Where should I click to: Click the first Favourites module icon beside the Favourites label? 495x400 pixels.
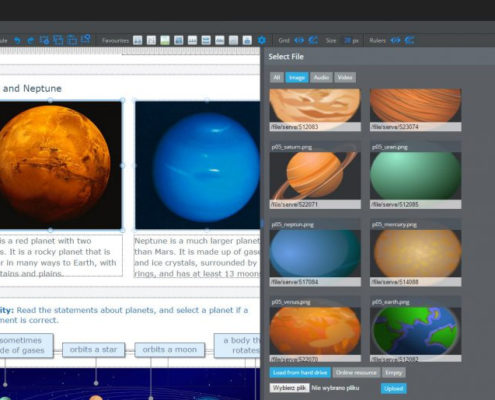pos(137,40)
